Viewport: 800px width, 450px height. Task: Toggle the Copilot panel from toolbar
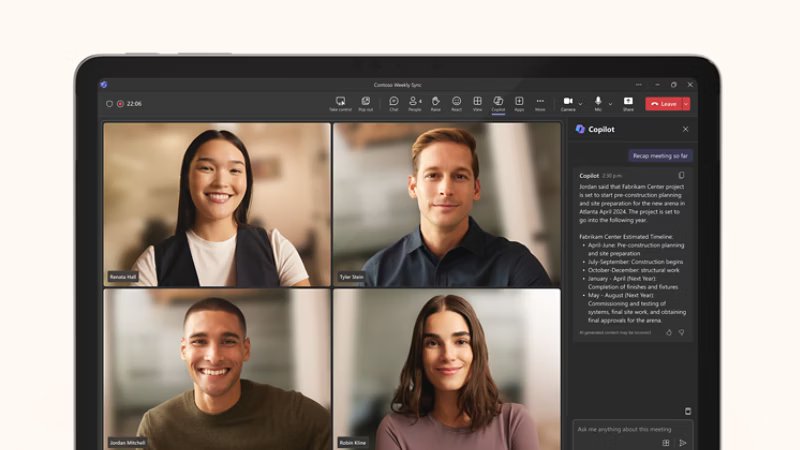pos(498,104)
